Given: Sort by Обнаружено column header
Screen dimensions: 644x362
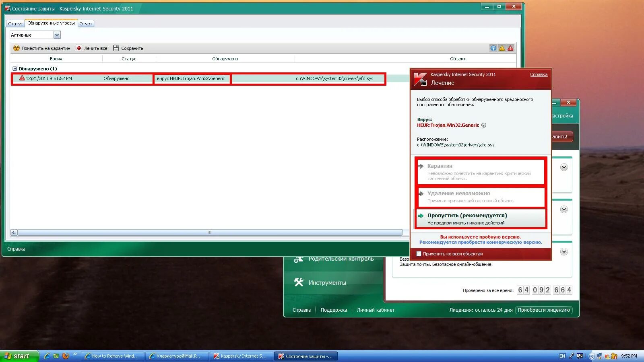Looking at the screenshot, I should 225,59.
